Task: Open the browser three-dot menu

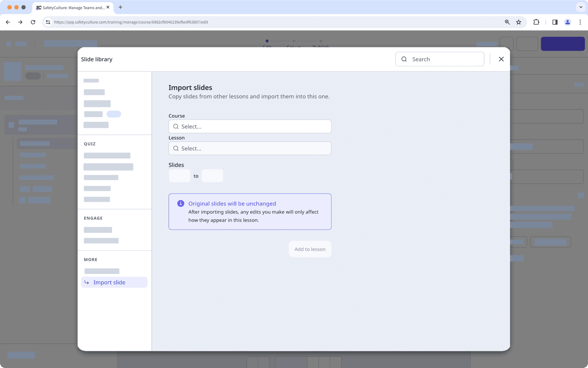Action: tap(581, 22)
